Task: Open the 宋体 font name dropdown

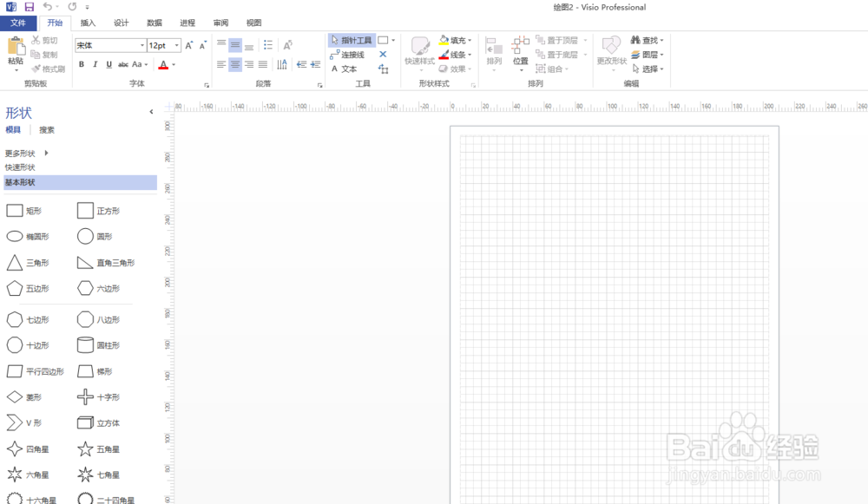Action: click(142, 45)
